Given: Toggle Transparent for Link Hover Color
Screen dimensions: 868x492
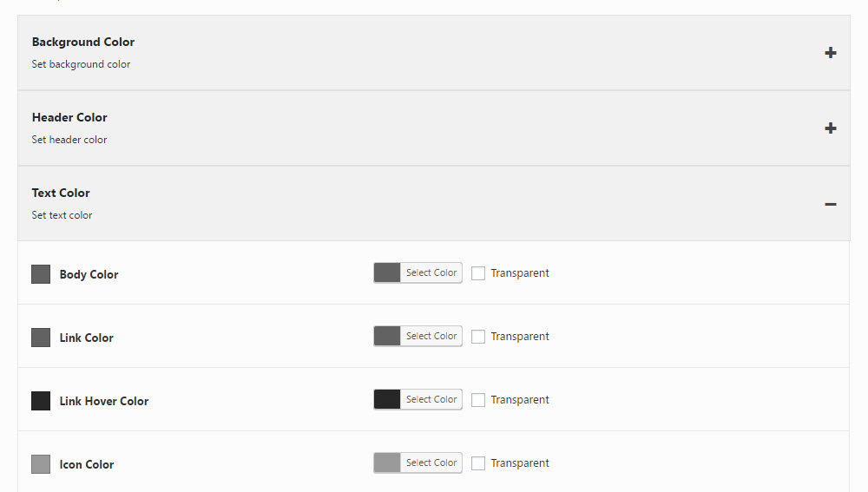Looking at the screenshot, I should 478,400.
